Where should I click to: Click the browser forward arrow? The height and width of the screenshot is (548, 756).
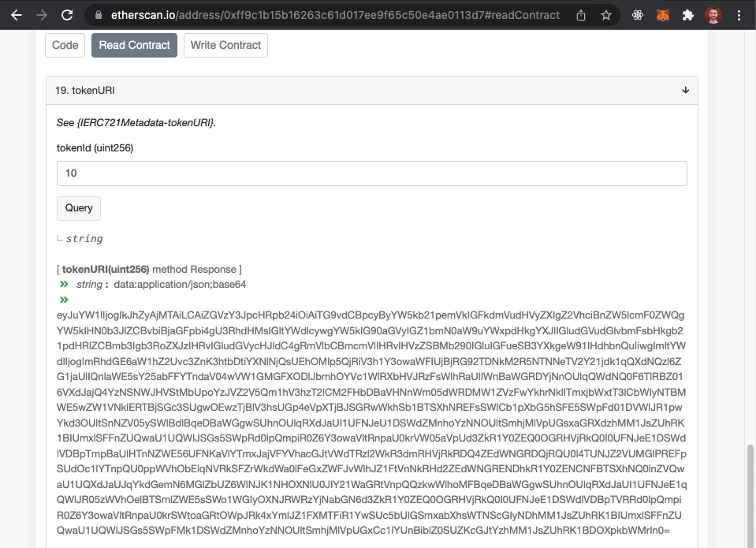[42, 15]
